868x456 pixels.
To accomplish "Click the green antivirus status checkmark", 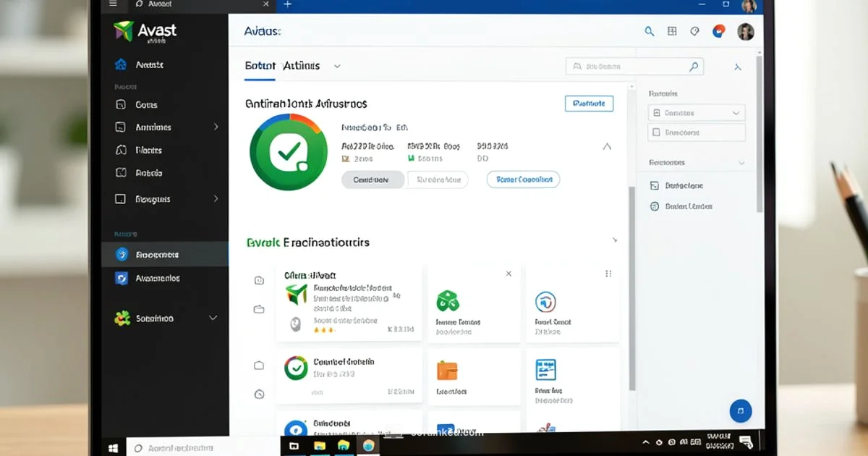I will click(288, 151).
